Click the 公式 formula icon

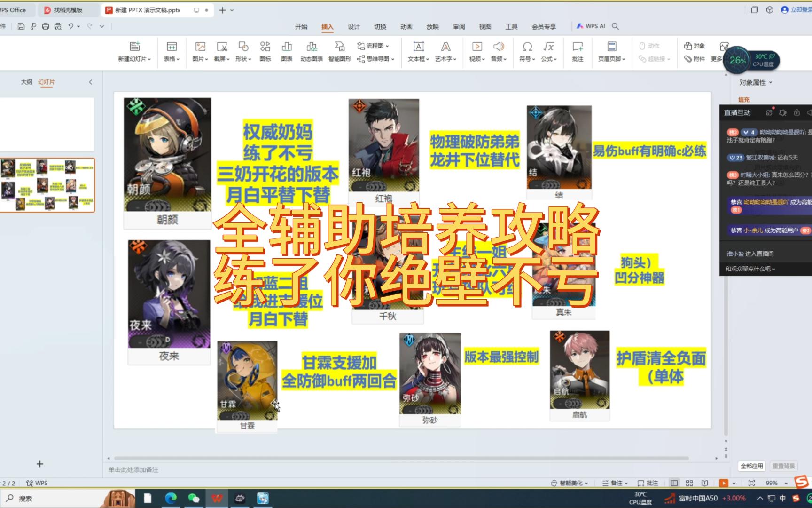tap(548, 47)
